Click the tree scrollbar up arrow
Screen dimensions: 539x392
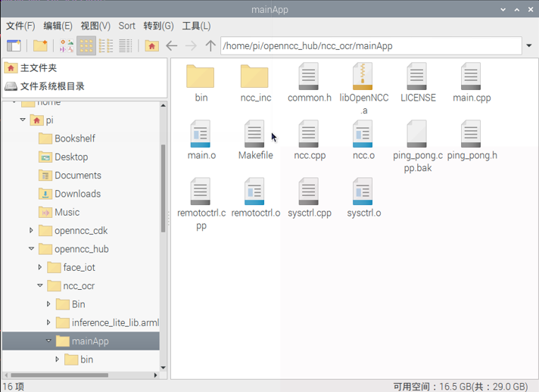pyautogui.click(x=164, y=105)
